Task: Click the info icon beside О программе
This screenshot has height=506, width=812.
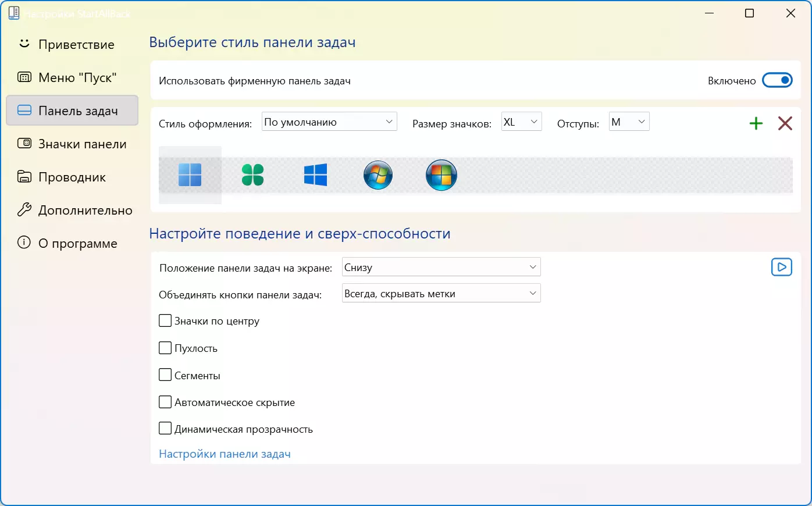Action: (24, 243)
